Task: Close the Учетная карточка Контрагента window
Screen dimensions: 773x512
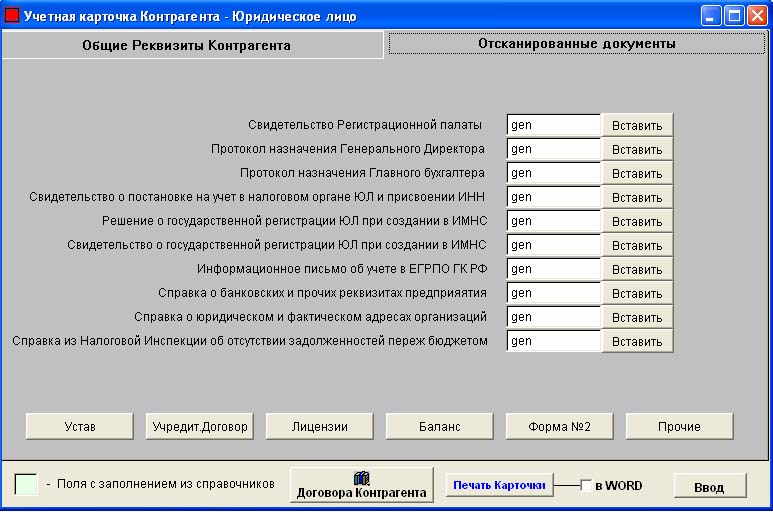Action: (x=757, y=16)
